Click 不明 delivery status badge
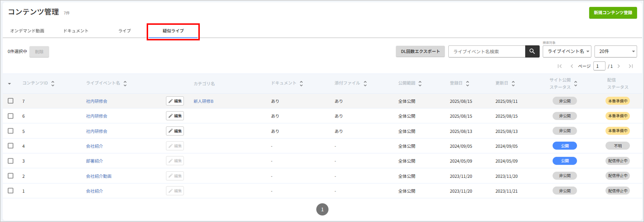644x222 pixels. 618,146
